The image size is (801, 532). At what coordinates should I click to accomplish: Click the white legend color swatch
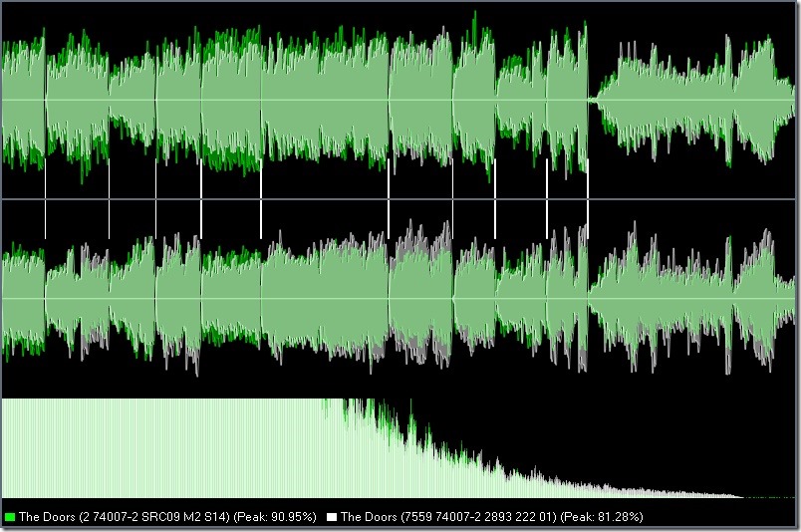(x=332, y=517)
